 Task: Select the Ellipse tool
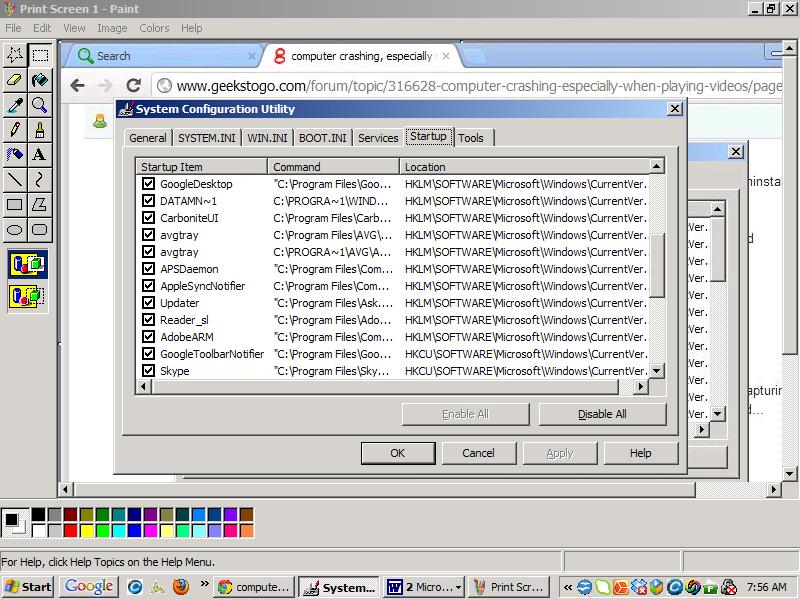[15, 230]
